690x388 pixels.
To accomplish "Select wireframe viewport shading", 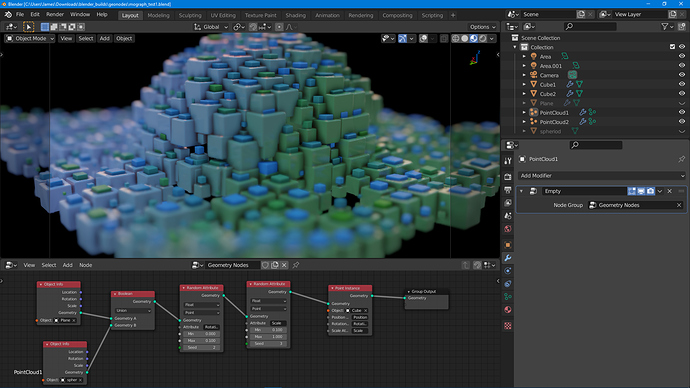I will click(455, 38).
